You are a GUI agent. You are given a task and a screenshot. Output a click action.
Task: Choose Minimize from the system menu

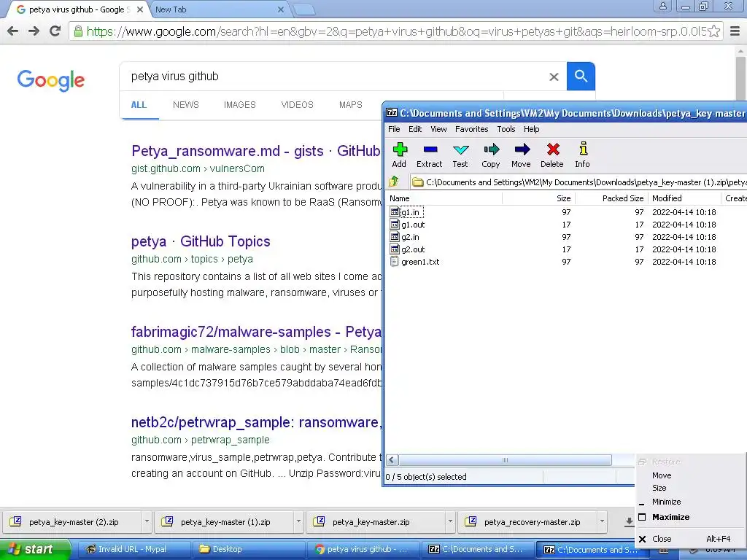690,502
